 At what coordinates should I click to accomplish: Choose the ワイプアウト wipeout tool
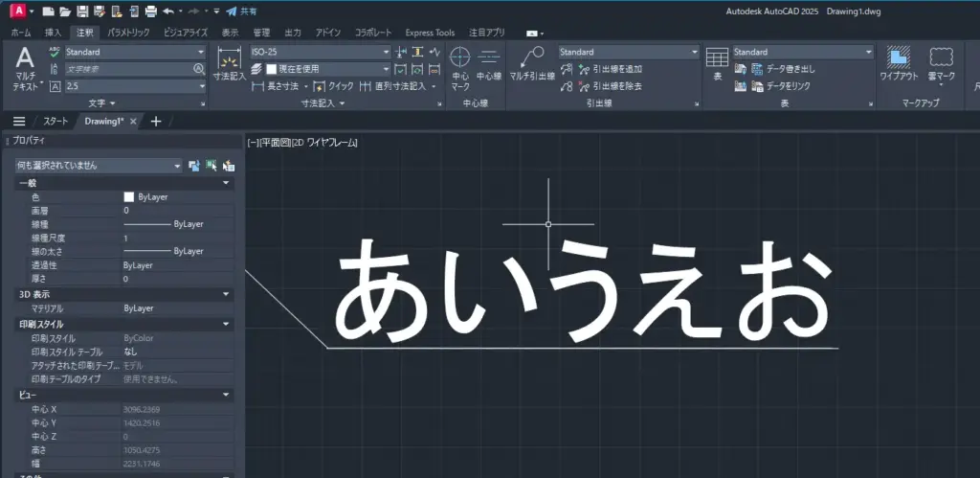[x=899, y=63]
